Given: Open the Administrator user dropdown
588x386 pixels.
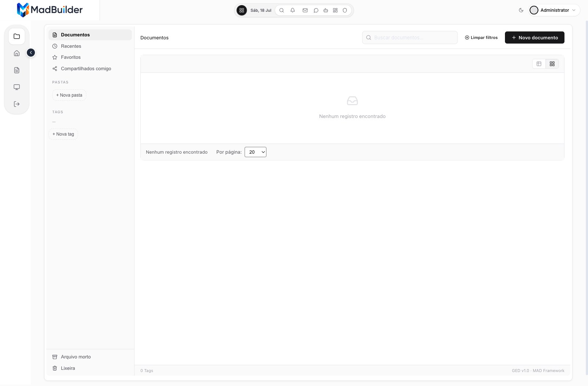Looking at the screenshot, I should click(554, 10).
